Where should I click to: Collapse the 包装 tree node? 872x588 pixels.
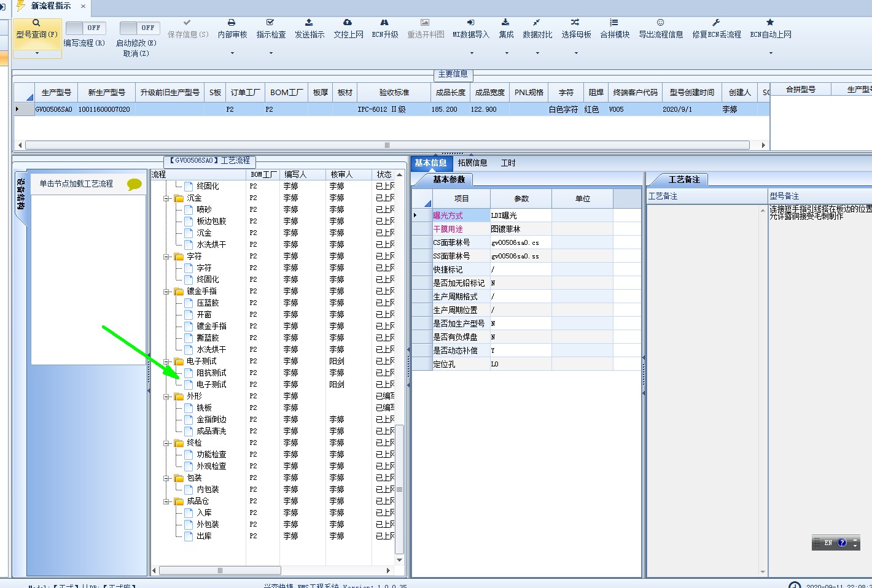coord(166,478)
